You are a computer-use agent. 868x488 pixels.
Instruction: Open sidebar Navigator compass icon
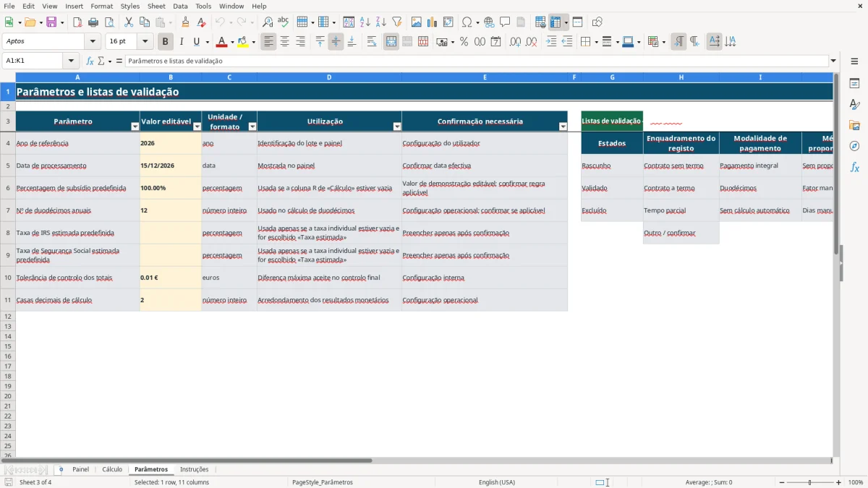(x=854, y=146)
